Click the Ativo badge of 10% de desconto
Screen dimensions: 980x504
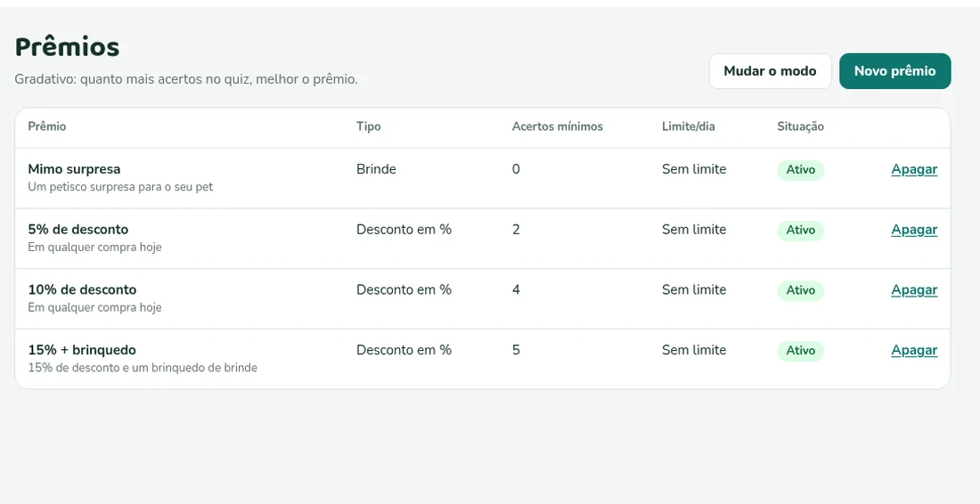click(x=801, y=290)
